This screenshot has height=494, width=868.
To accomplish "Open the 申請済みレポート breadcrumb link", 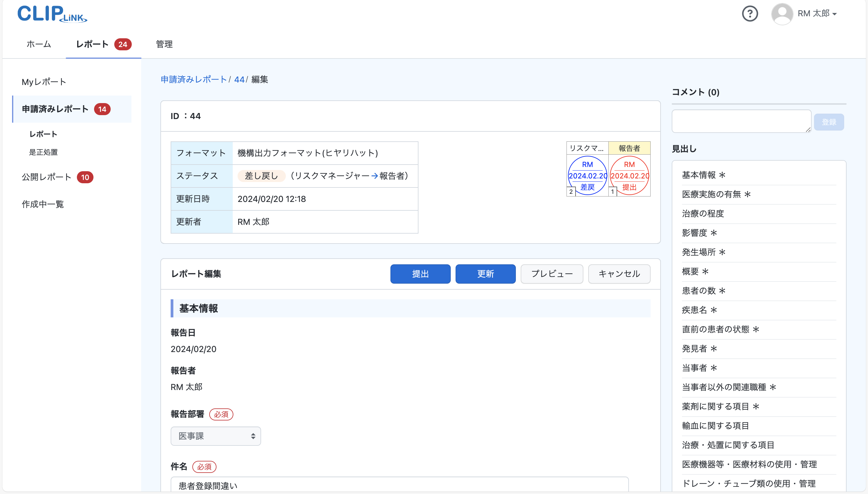I will 194,79.
